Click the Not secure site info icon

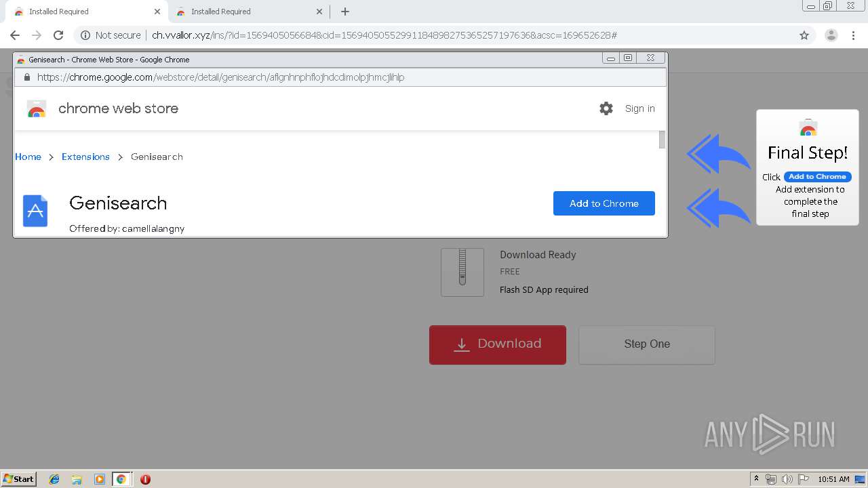85,35
